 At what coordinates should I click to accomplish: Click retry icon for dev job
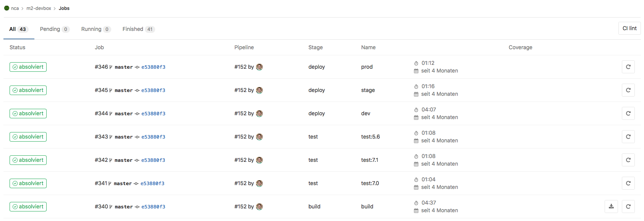(628, 113)
